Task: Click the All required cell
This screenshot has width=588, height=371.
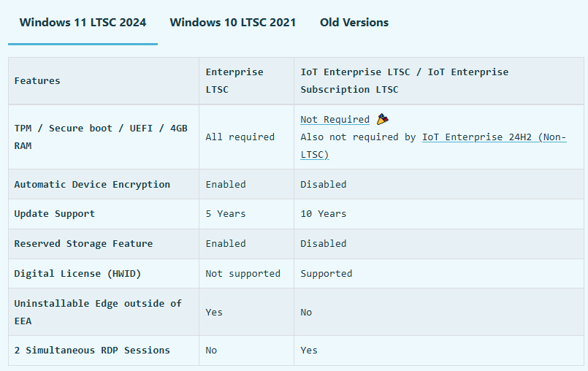Action: pyautogui.click(x=240, y=137)
